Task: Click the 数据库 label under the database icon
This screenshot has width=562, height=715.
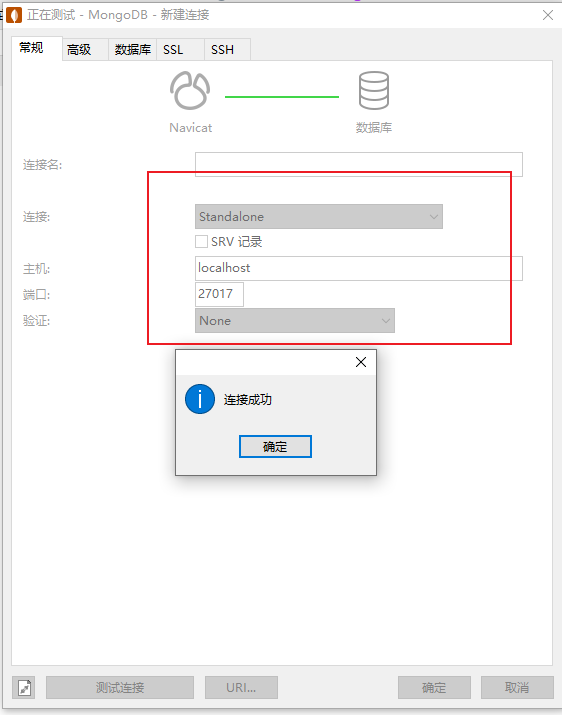Action: click(374, 128)
